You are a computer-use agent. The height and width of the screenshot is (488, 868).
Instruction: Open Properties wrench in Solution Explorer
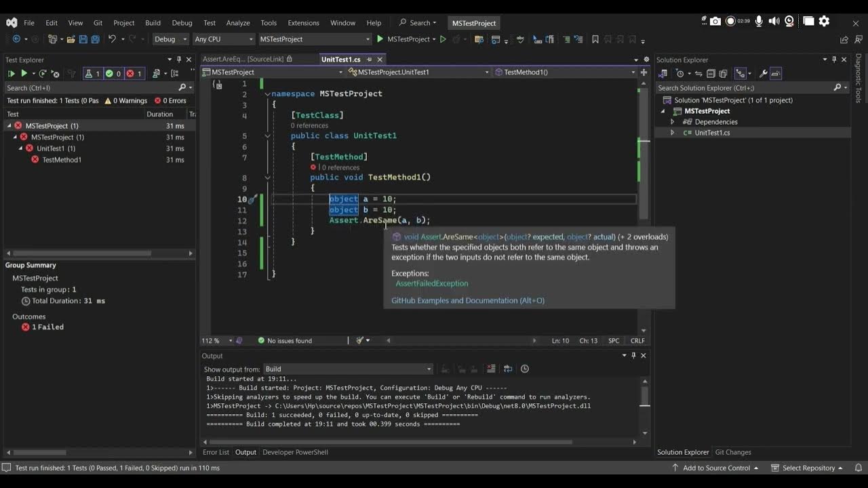tap(764, 73)
